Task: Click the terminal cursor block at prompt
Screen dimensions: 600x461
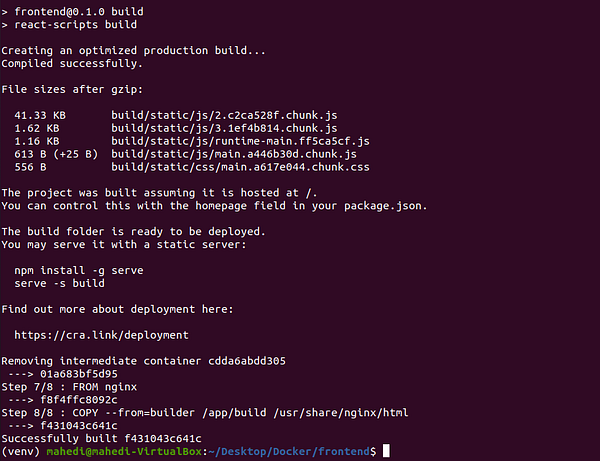Action: coord(386,451)
